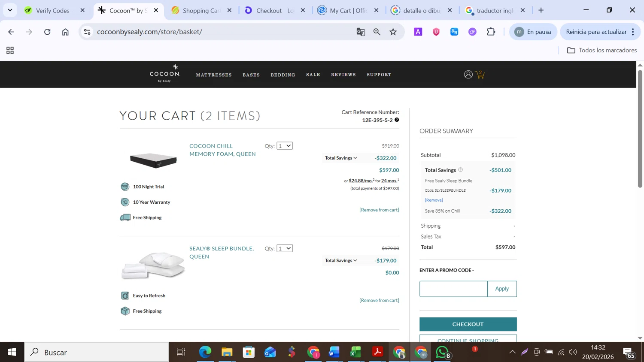Open the tab search dropdown arrow
The width and height of the screenshot is (644, 362).
pos(10,10)
